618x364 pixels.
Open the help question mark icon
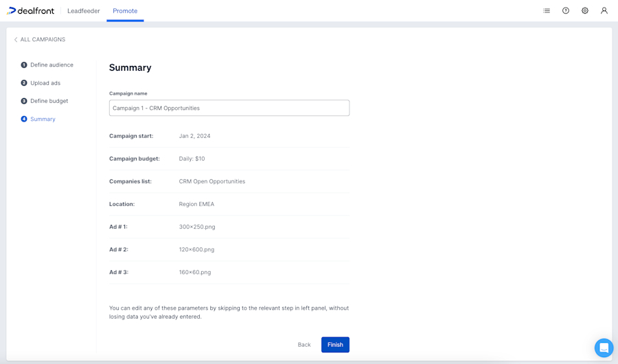click(x=566, y=11)
